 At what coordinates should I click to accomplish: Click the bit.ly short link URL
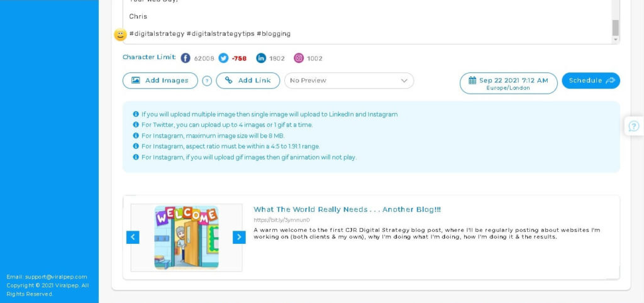click(x=273, y=220)
